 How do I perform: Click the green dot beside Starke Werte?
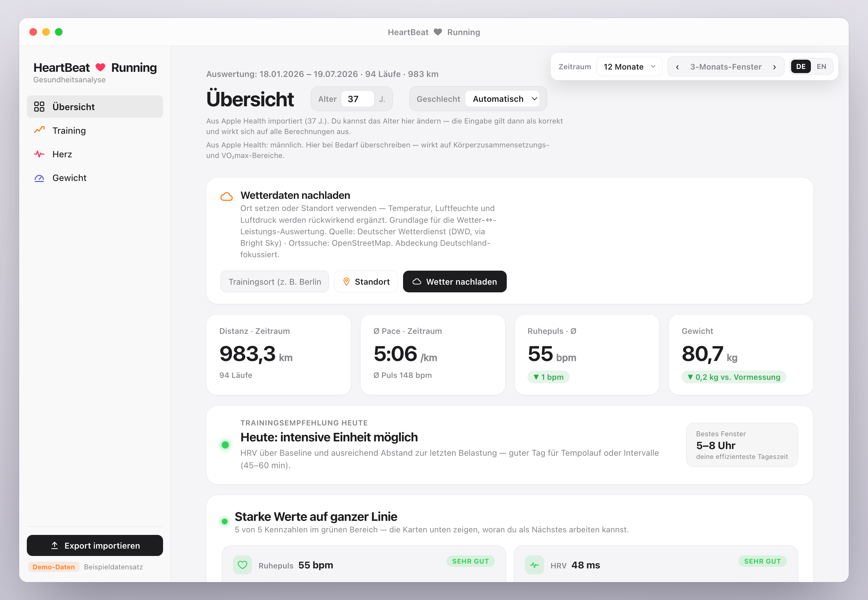coord(224,521)
